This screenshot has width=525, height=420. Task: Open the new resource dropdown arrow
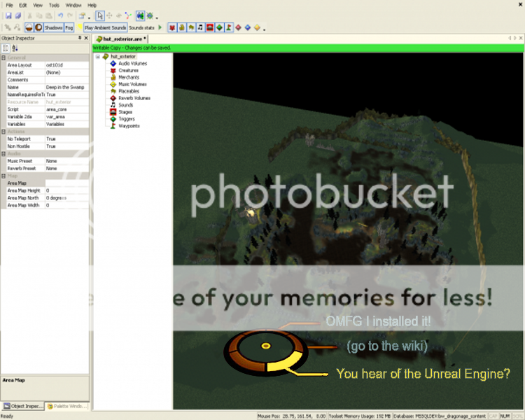(x=89, y=17)
